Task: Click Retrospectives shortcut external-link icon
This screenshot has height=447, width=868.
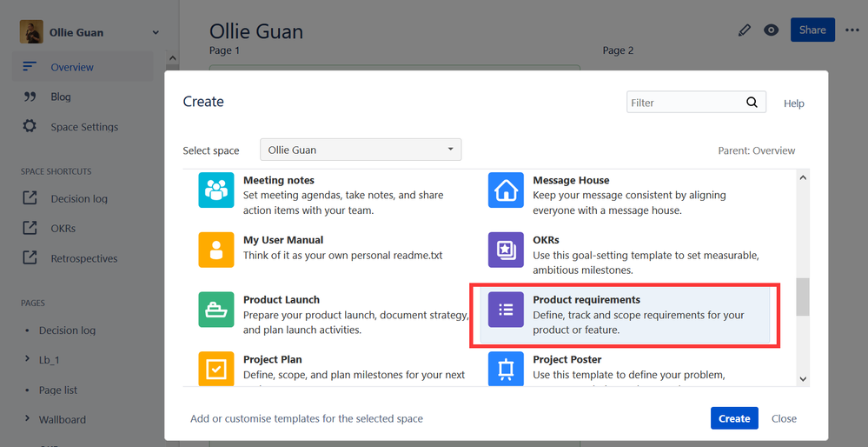Action: [x=30, y=258]
